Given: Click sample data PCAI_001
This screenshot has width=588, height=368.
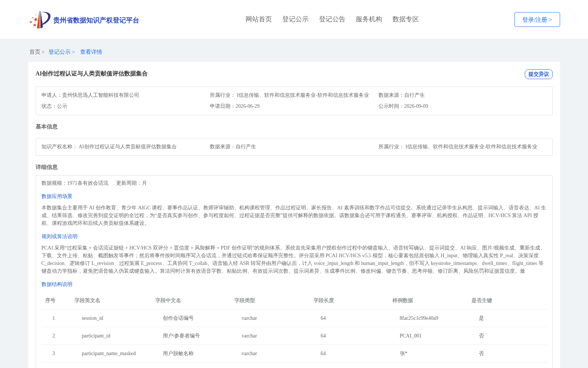Looking at the screenshot, I should pyautogui.click(x=410, y=336).
